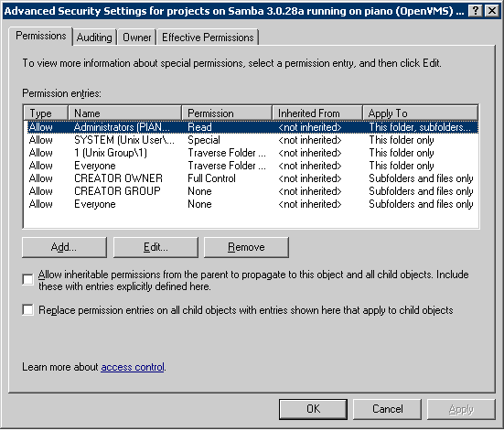Screen dimensions: 504x431
Task: Click the Full Control permission cell
Action: tap(211, 178)
